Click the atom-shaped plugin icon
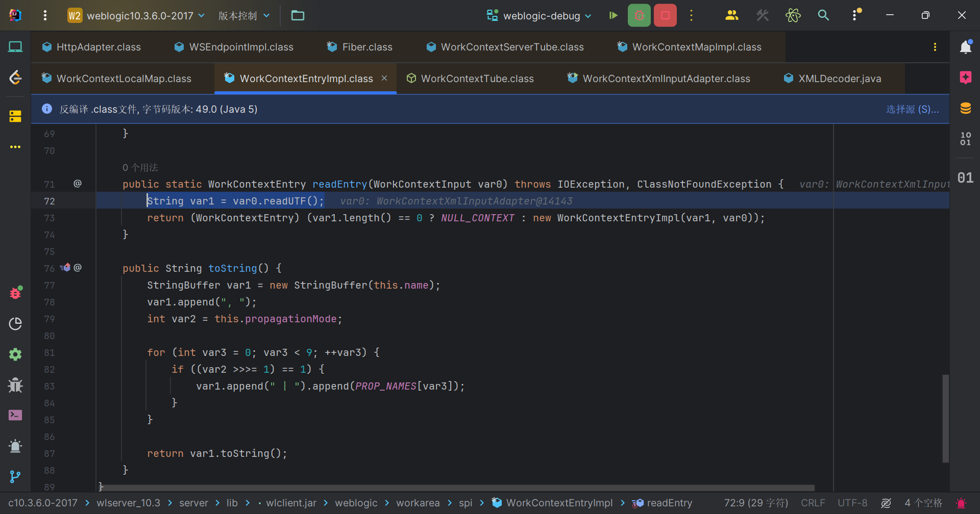Screen dimensions: 980x514 tap(793, 15)
